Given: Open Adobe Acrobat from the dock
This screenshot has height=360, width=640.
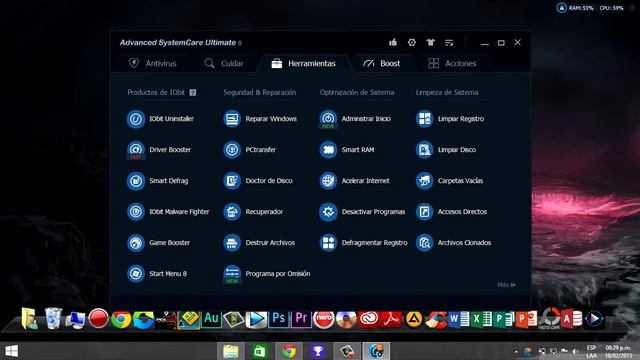Looking at the screenshot, I should tap(391, 319).
